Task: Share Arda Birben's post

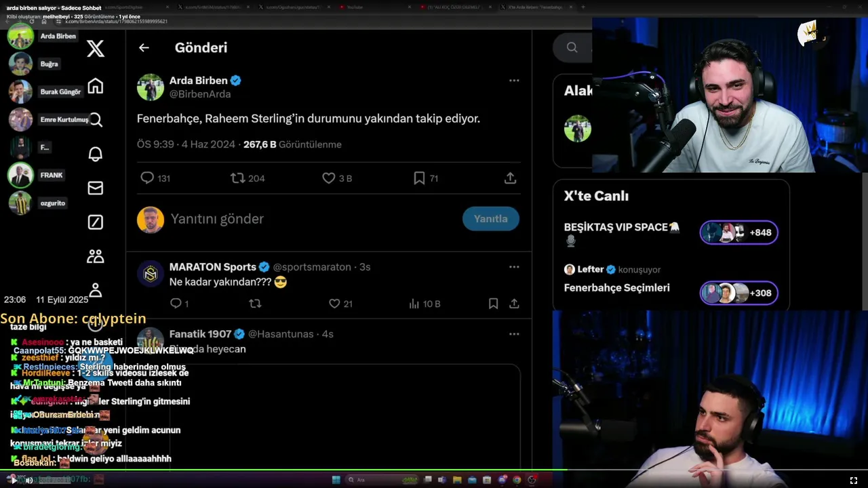Action: coord(510,178)
